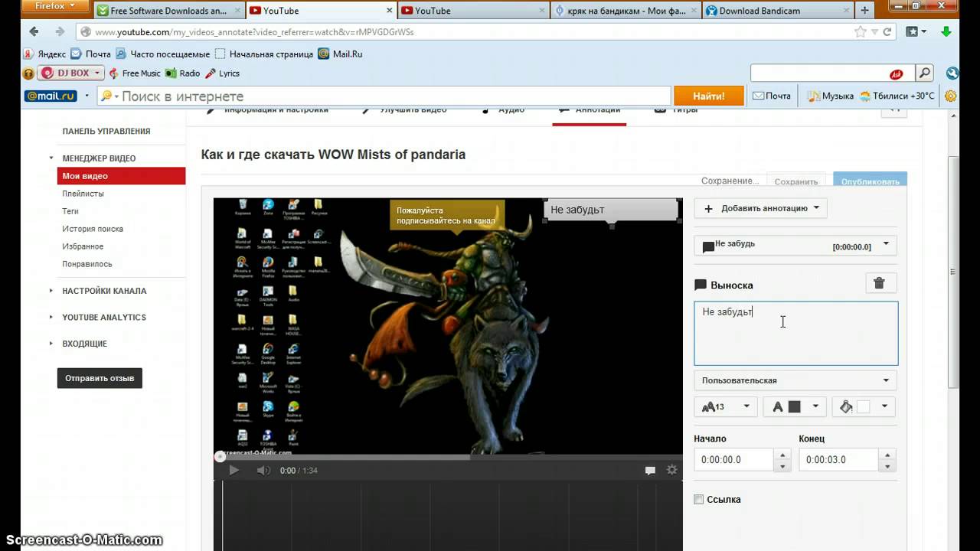Open Музыка in the mail.ru toolbar
Screen dimensions: 980x551
pyautogui.click(x=831, y=96)
